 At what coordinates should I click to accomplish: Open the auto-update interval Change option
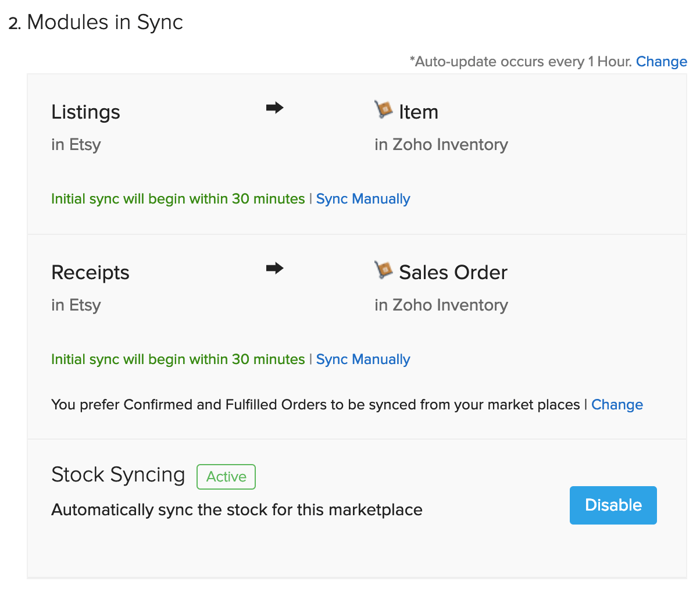(x=661, y=61)
